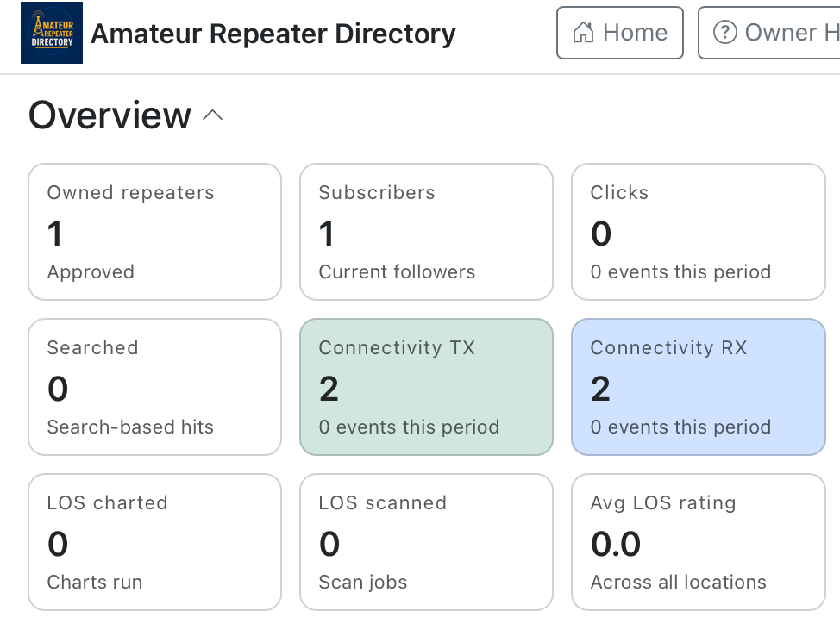Click the question mark help icon
The height and width of the screenshot is (630, 840).
724,33
